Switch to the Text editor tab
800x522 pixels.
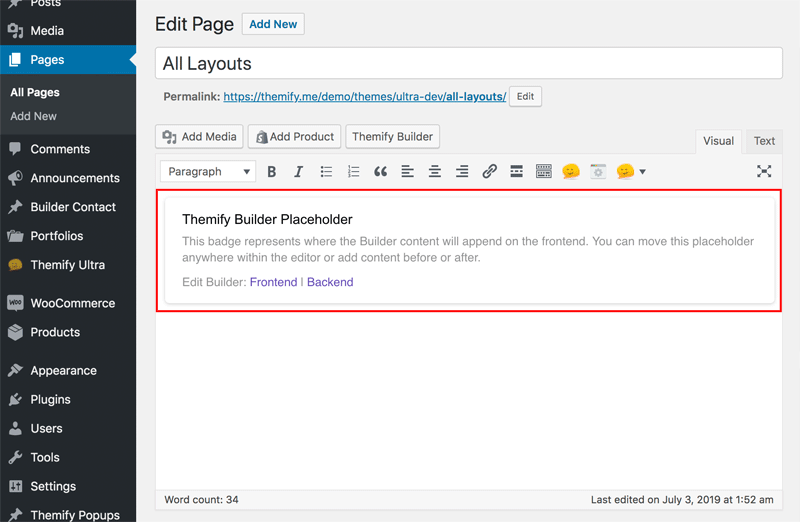(x=764, y=141)
